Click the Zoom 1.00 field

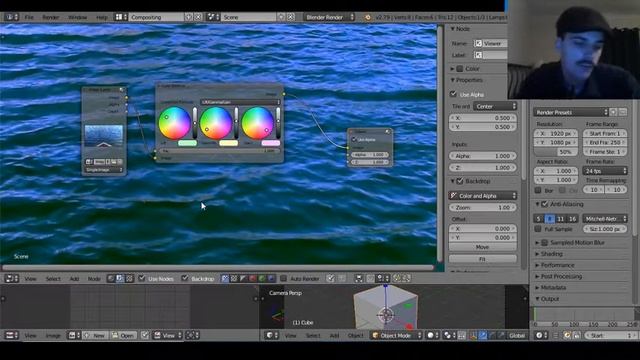483,207
